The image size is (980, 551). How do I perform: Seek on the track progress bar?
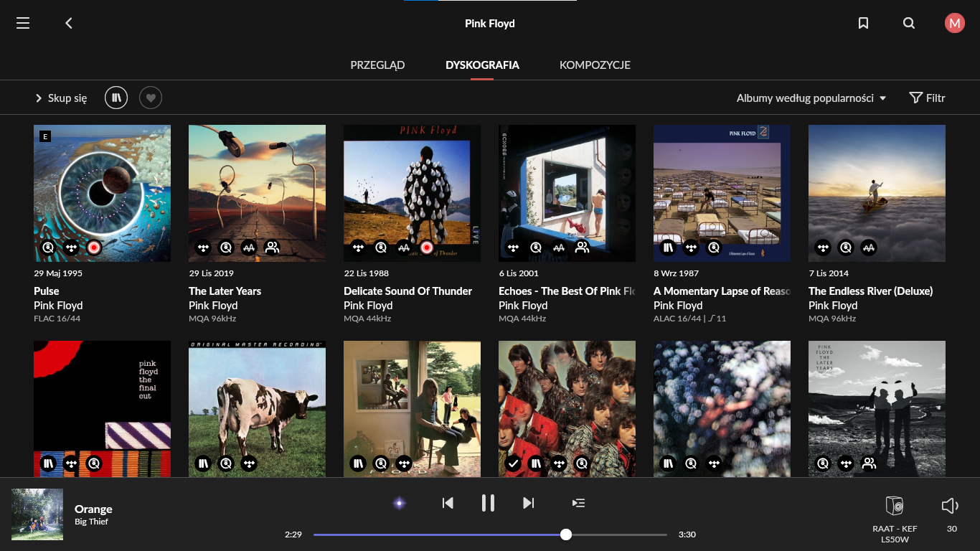pyautogui.click(x=490, y=534)
